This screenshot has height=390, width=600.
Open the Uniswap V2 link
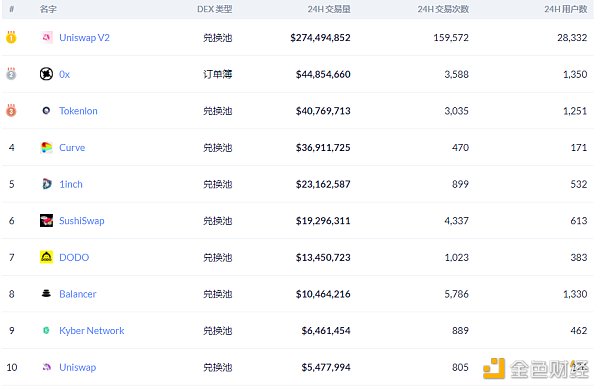84,38
